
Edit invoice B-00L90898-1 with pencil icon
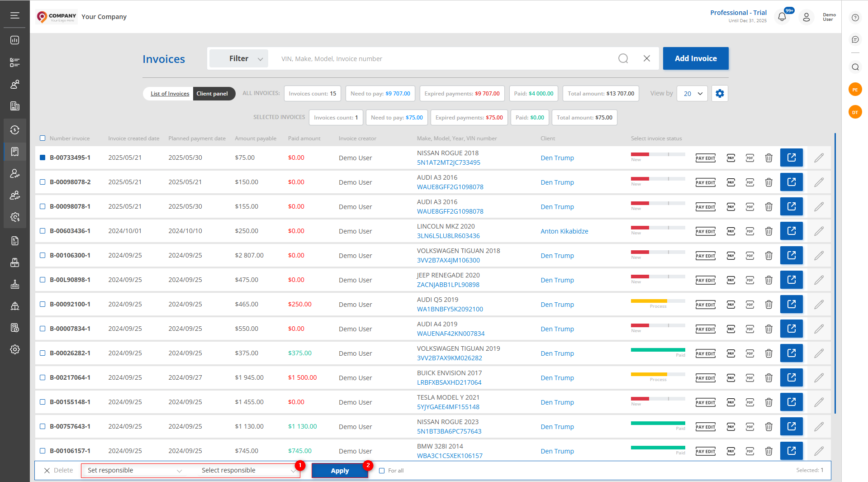click(819, 280)
